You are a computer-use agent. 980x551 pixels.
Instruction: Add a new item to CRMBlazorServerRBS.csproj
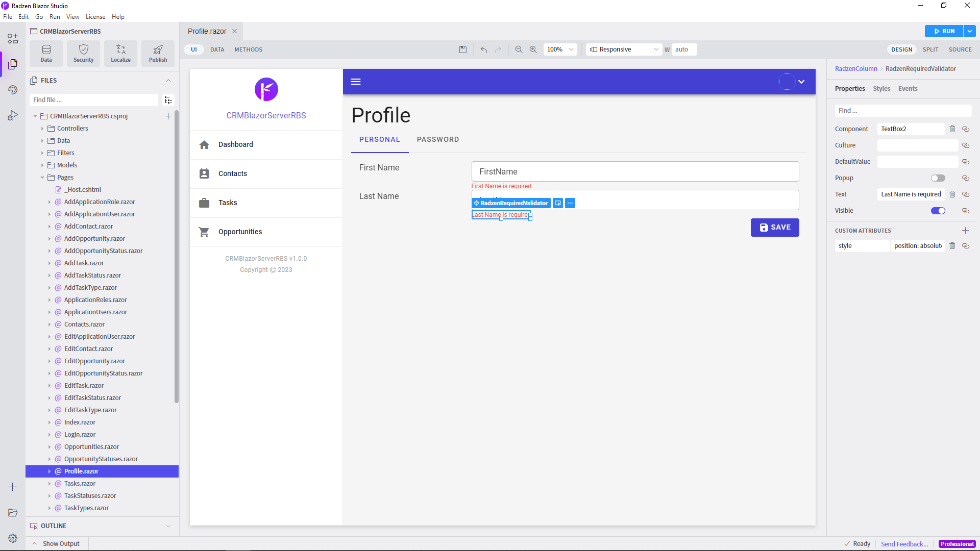[168, 116]
